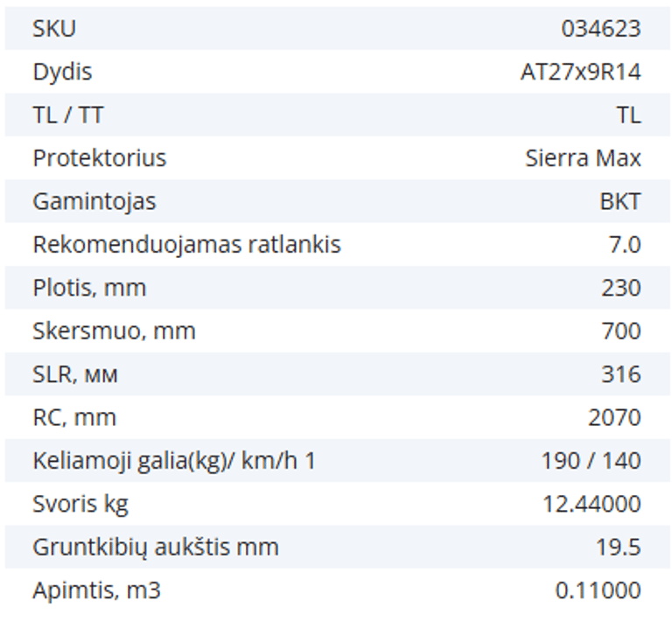672x635 pixels.
Task: Click the SKU value 034623
Action: click(x=600, y=29)
